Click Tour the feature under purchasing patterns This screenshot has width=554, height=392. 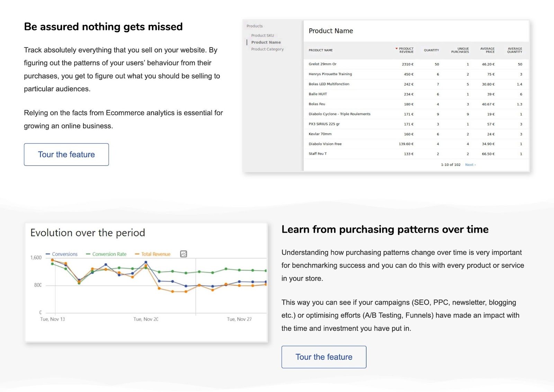324,357
